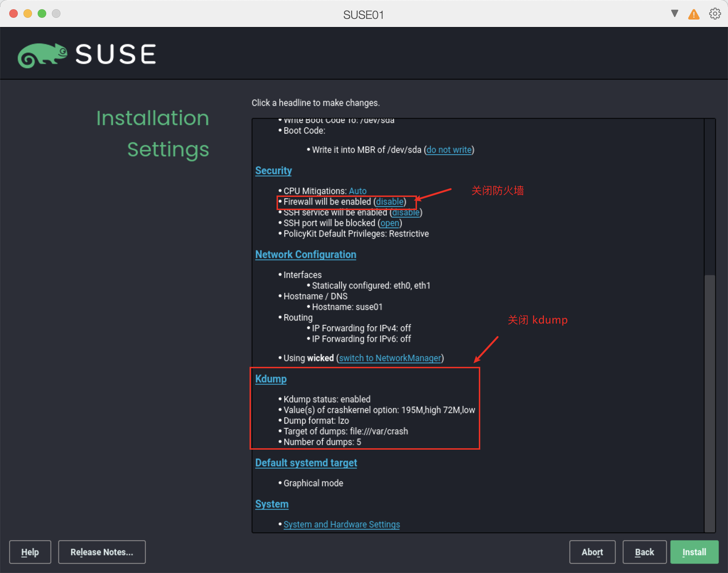Open the Security headline
The width and height of the screenshot is (728, 573).
point(273,171)
